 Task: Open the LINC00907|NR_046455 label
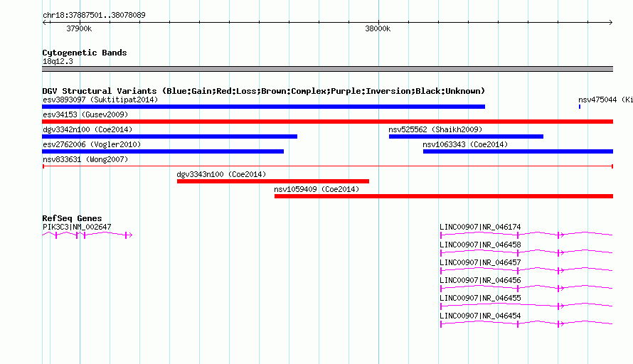pyautogui.click(x=480, y=298)
